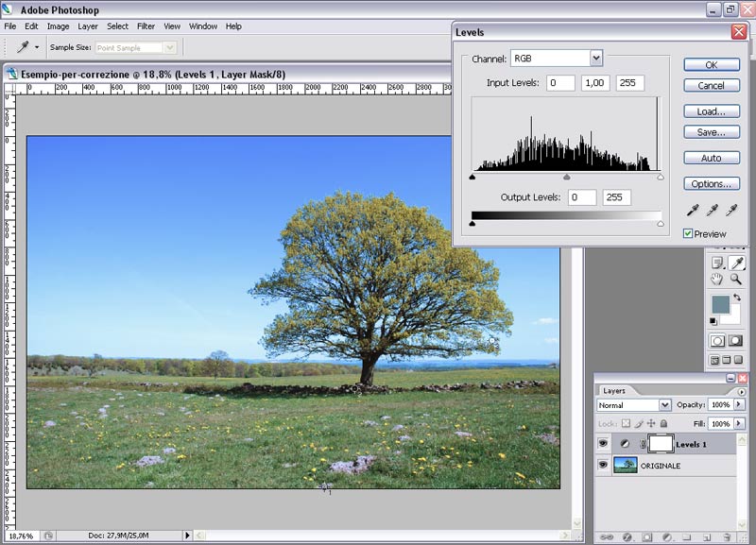Viewport: 756px width, 545px height.
Task: Uncheck the Preview checkbox in Levels
Action: click(688, 233)
